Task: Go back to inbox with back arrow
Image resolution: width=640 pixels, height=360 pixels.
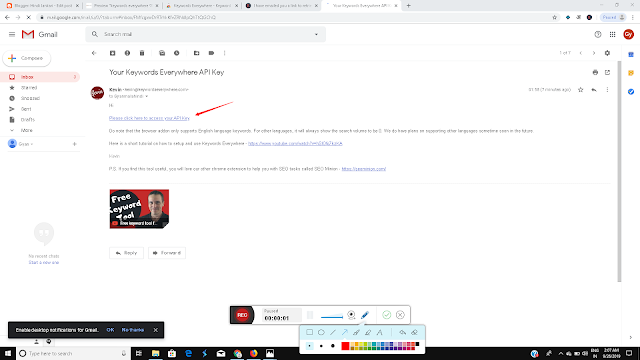Action: pos(94,53)
